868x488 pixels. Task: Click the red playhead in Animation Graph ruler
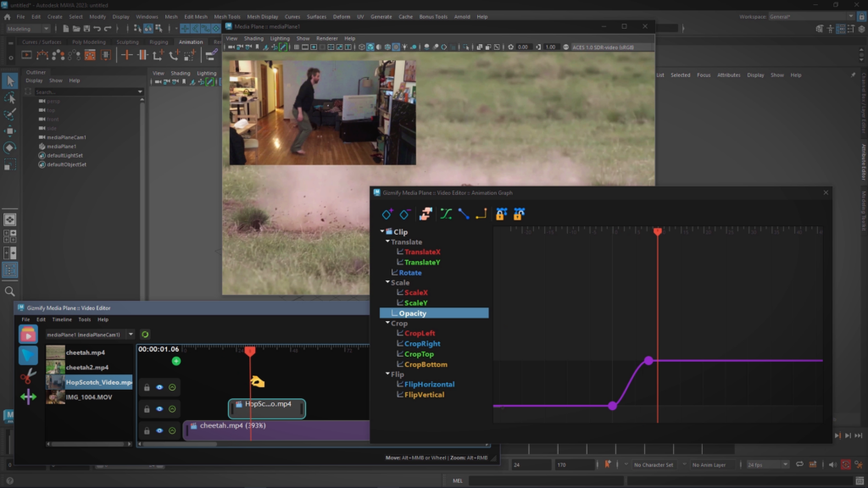click(658, 231)
